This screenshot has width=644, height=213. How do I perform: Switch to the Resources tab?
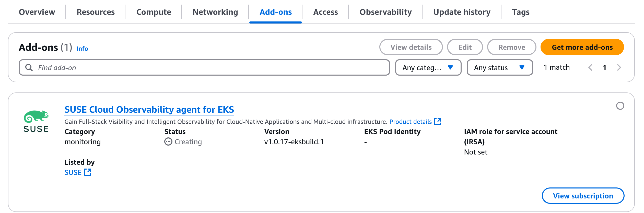coord(96,12)
